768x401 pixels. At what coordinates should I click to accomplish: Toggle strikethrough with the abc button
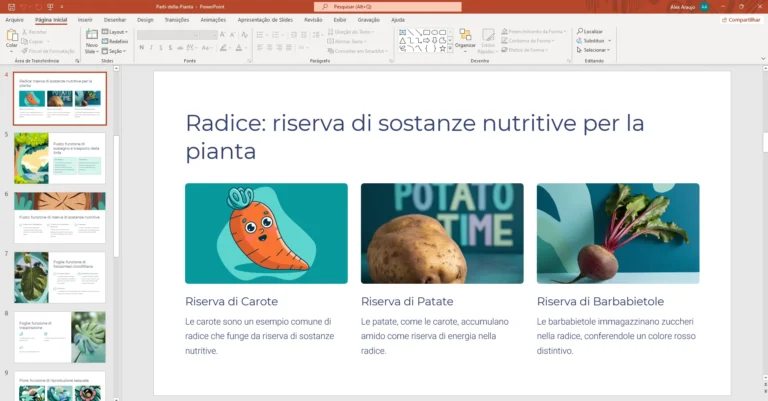(x=180, y=47)
